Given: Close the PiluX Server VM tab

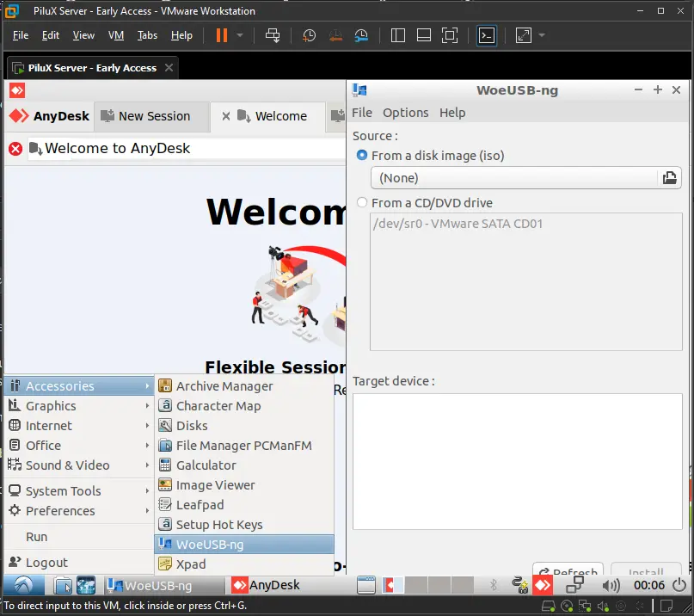Looking at the screenshot, I should tap(169, 68).
